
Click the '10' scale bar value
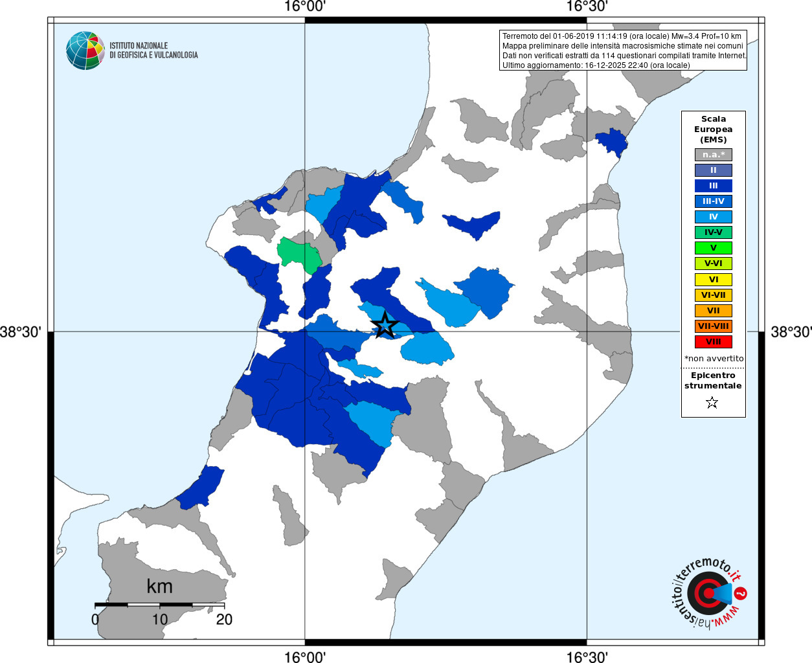[x=160, y=619]
